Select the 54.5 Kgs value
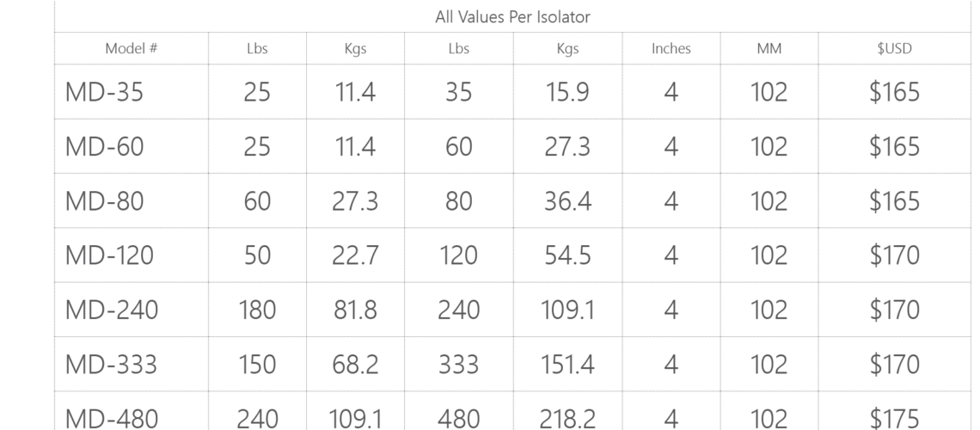 567,255
